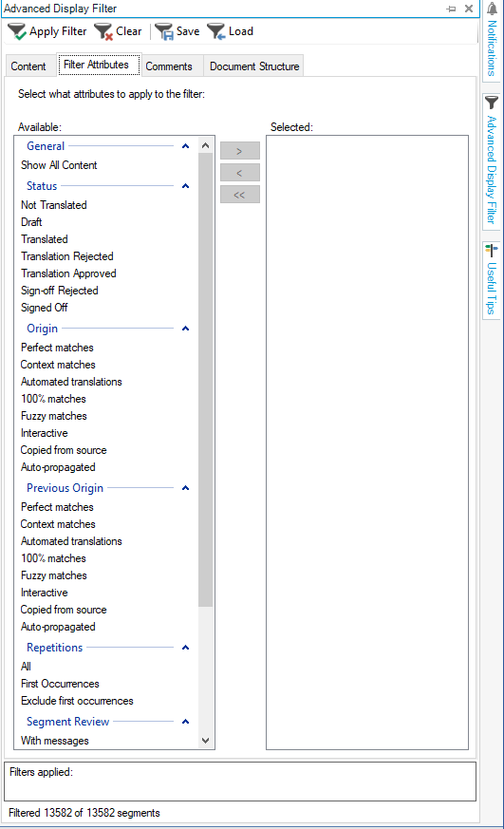Select 'Auto-propagated' under Previous Origin
The image size is (504, 829).
pyautogui.click(x=58, y=627)
